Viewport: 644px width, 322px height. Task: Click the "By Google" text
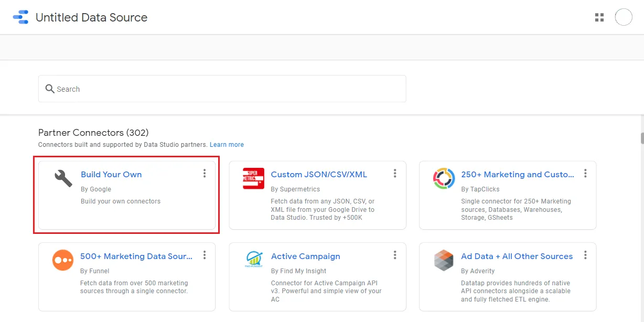pos(96,189)
